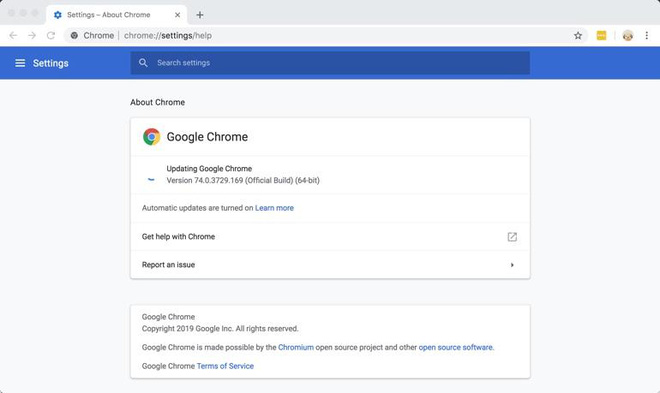Click the About Chrome heading
This screenshot has width=660, height=393.
157,102
